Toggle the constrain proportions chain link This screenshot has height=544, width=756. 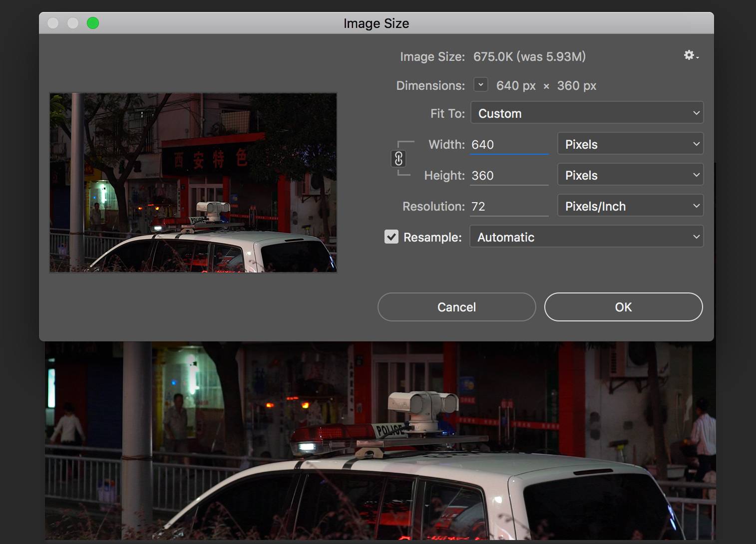(398, 159)
